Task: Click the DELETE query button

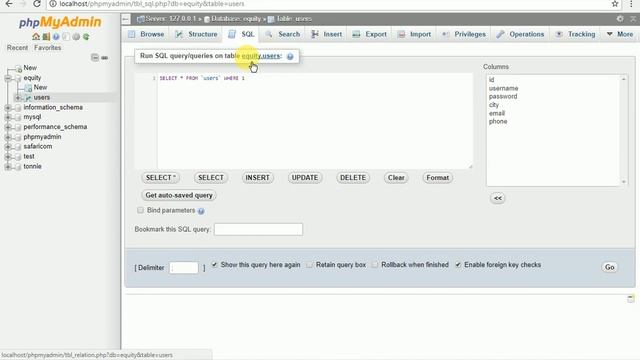Action: pyautogui.click(x=353, y=178)
